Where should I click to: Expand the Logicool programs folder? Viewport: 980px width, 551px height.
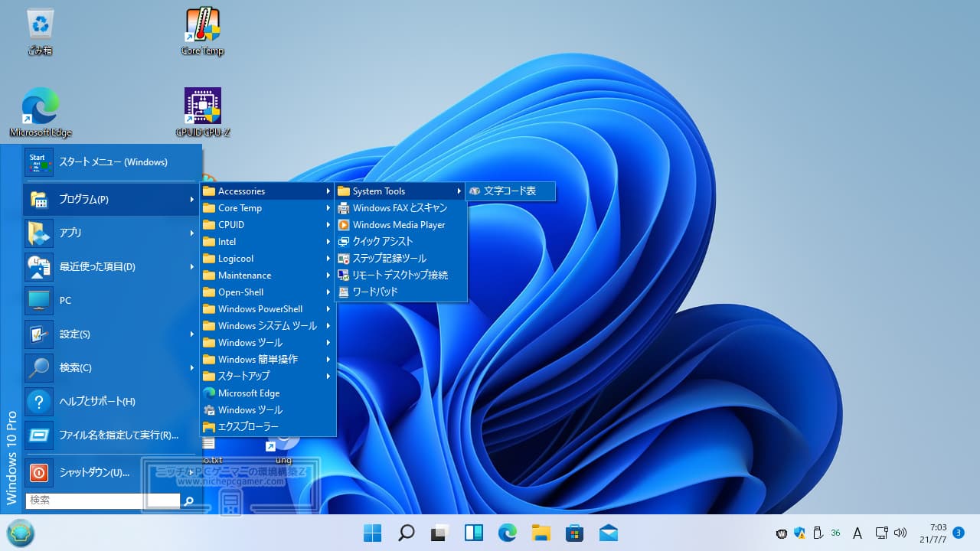[x=268, y=258]
